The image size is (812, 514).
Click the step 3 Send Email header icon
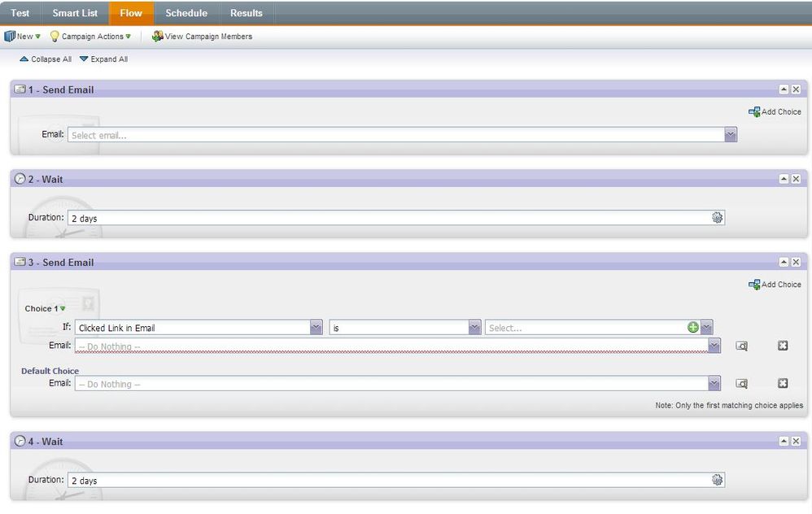tap(20, 263)
